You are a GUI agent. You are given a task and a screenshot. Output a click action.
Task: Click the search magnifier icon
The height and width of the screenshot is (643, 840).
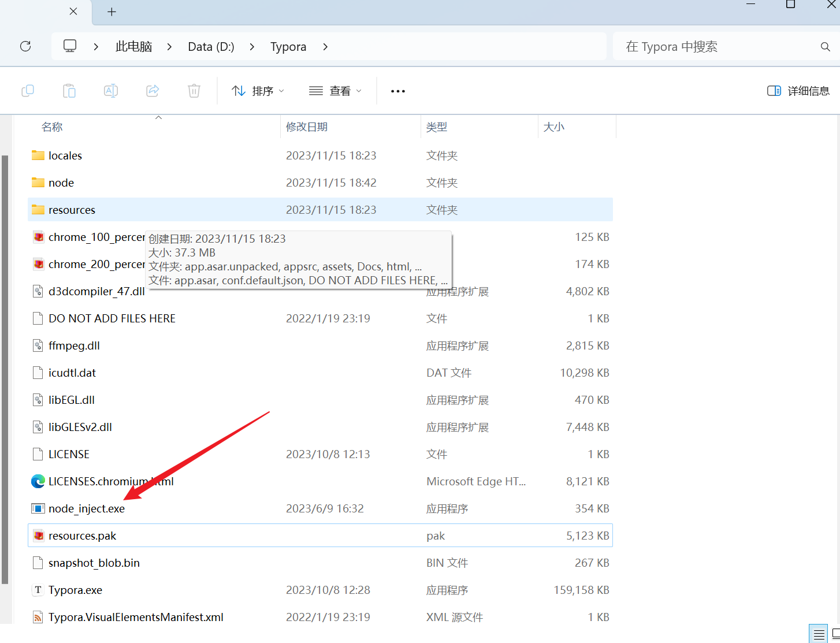(825, 47)
